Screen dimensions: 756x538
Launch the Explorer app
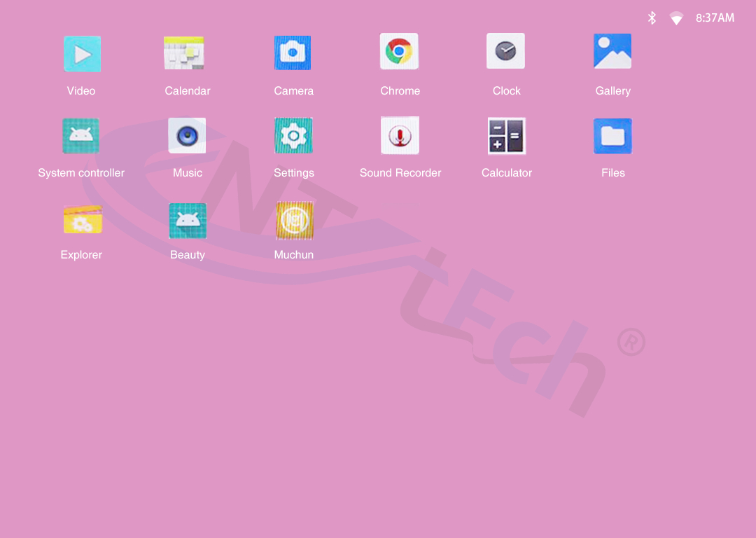point(83,219)
